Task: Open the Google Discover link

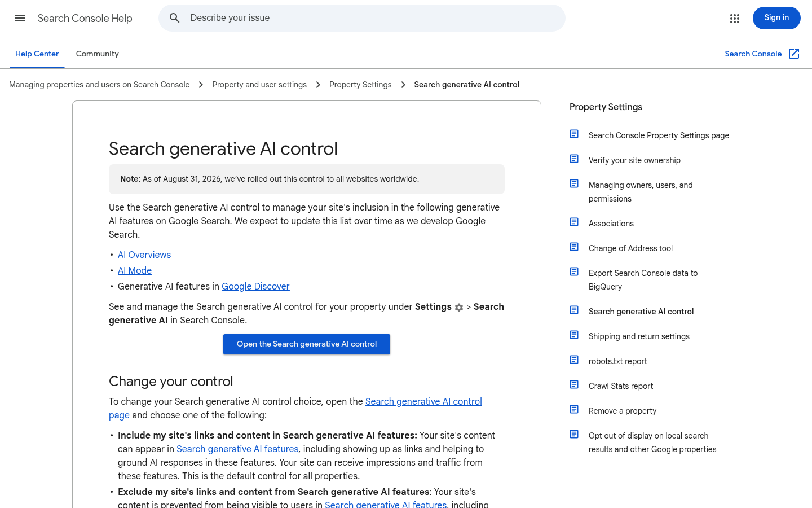Action: 255,287
